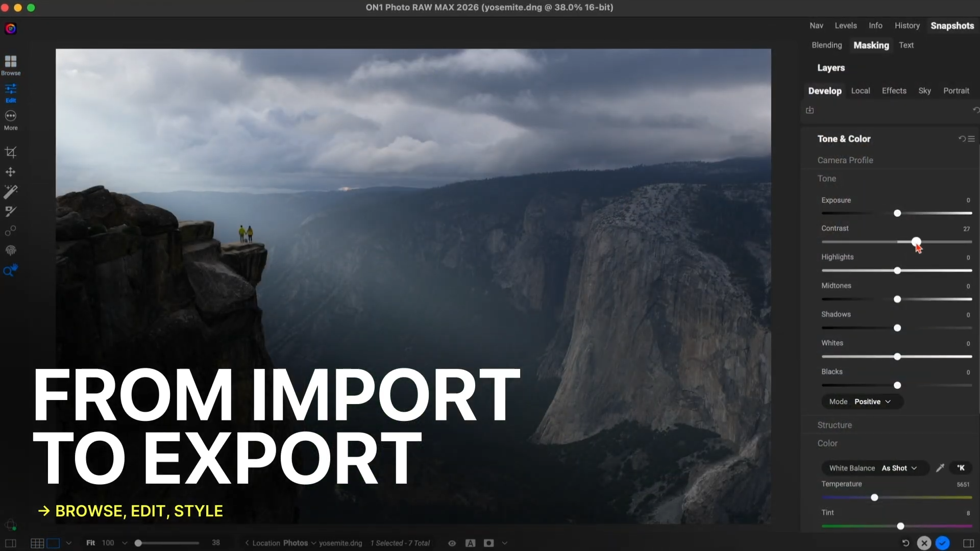Screen dimensions: 980x551
Task: Select the masking brush tool
Action: [11, 211]
